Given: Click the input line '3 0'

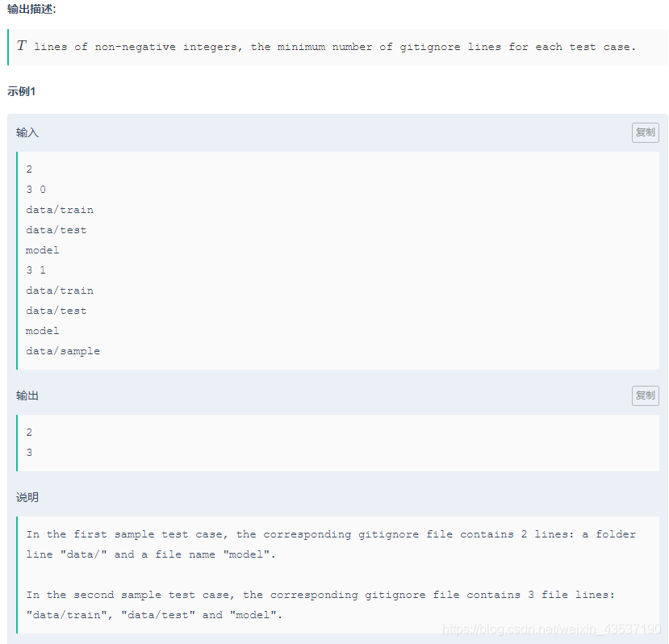Looking at the screenshot, I should [36, 190].
